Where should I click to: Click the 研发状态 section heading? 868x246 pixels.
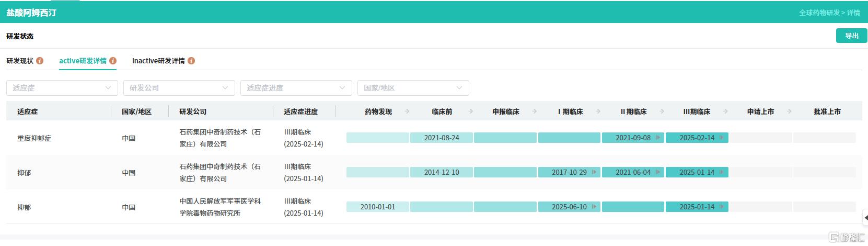coord(20,36)
